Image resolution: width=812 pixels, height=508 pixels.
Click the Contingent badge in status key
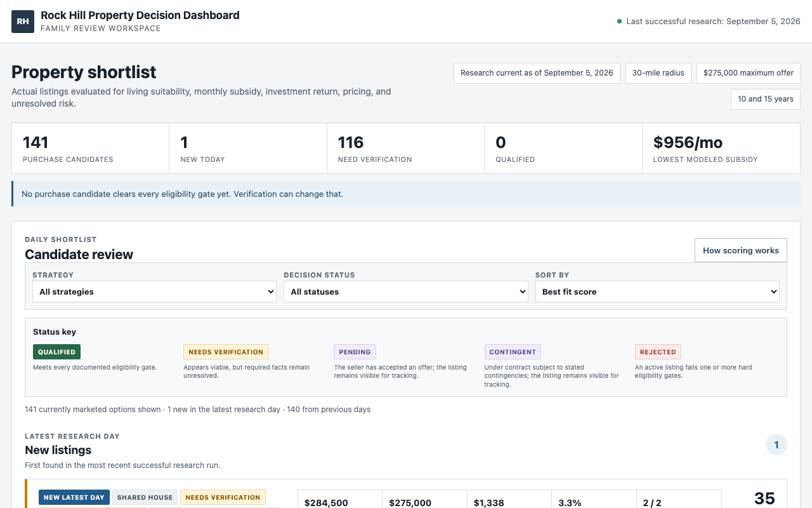point(513,352)
